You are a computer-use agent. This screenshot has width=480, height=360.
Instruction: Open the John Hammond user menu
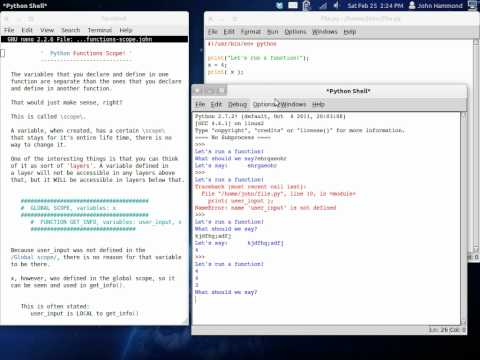click(x=435, y=6)
